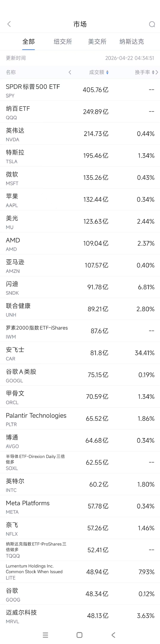Tap Android back triangle icon

113,635
